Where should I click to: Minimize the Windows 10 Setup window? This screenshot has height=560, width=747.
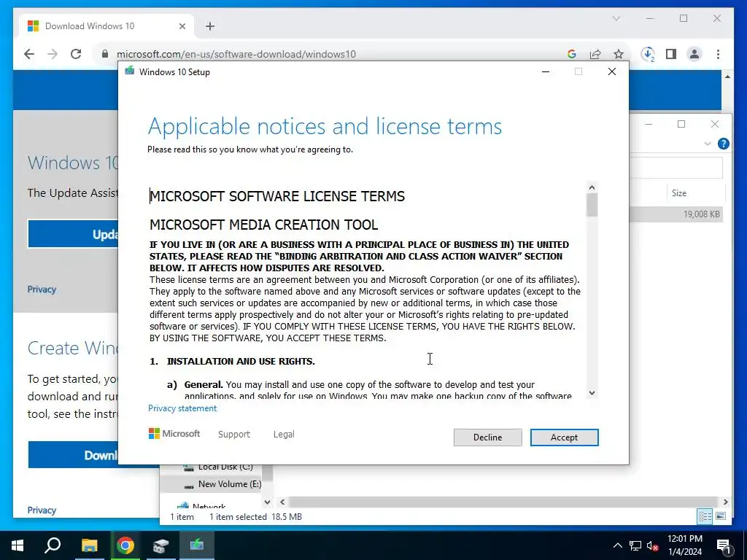click(x=546, y=72)
